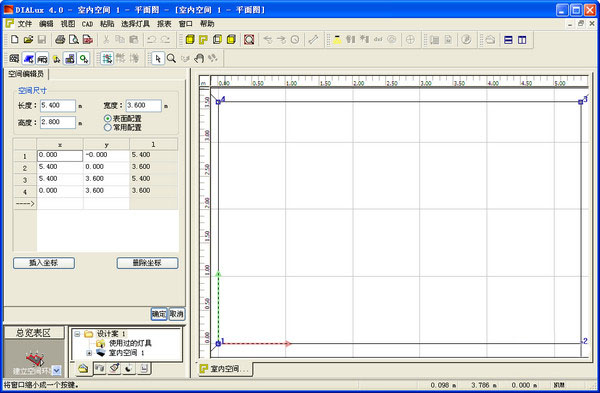Click the New file icon

pyautogui.click(x=14, y=39)
